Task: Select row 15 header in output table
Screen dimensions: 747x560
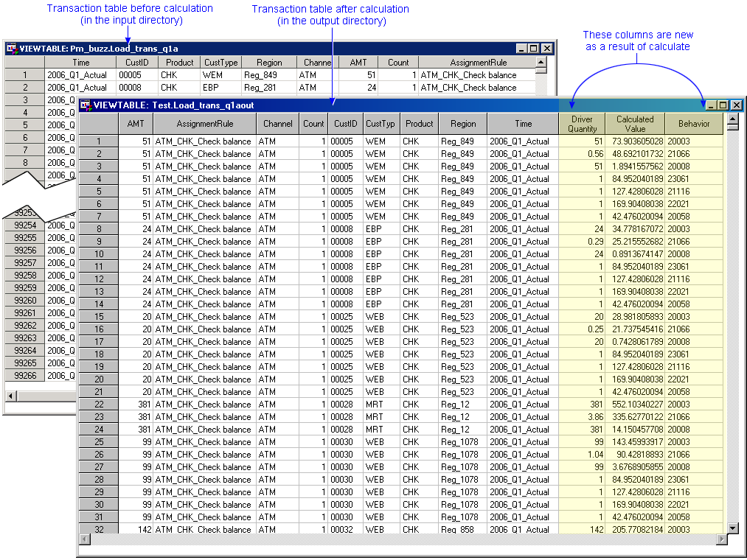Action: [99, 317]
